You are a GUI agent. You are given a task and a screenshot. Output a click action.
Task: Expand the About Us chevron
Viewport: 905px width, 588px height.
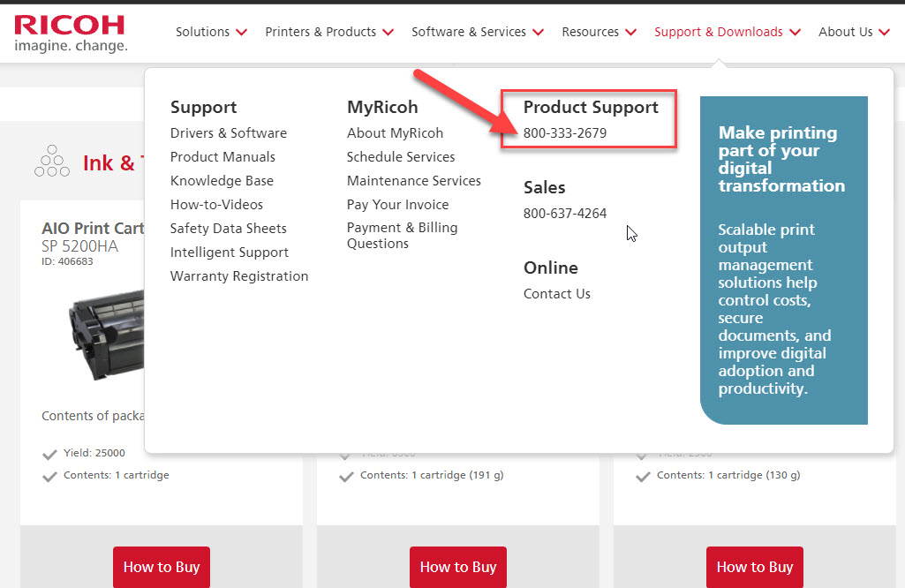pos(884,33)
